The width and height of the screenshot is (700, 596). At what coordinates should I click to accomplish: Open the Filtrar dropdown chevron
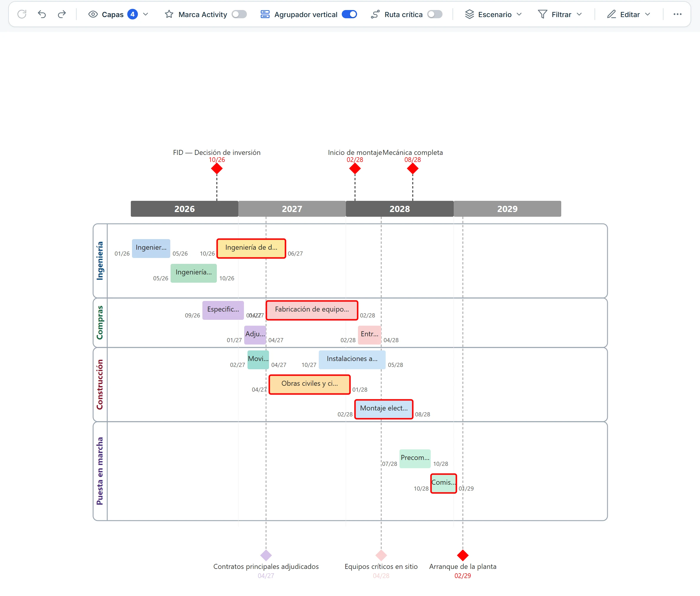pyautogui.click(x=580, y=14)
